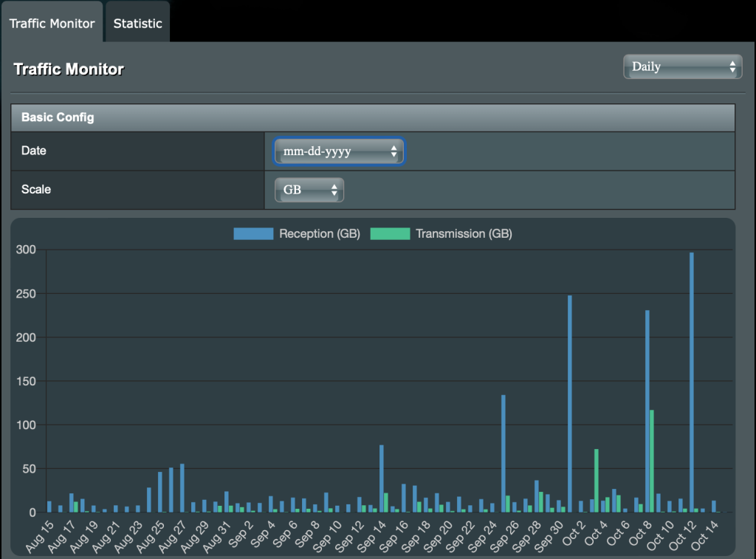Click the Oct 10 x-axis label
This screenshot has width=756, height=559.
tap(661, 535)
